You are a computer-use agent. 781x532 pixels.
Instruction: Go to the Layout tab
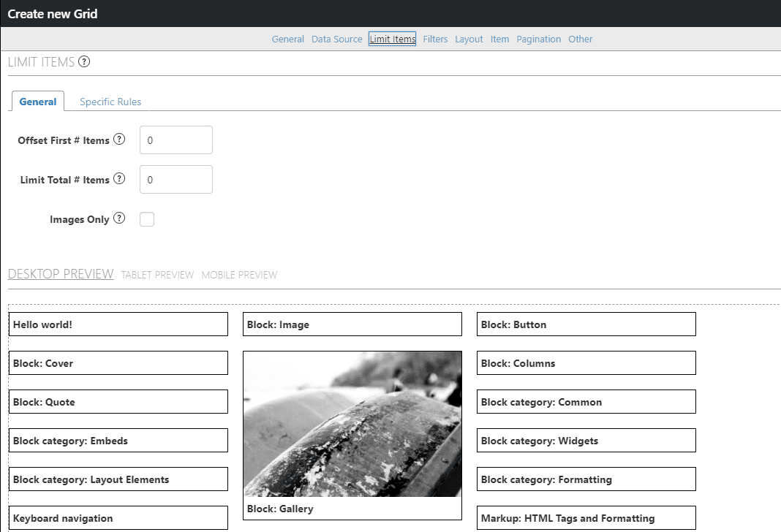point(469,39)
